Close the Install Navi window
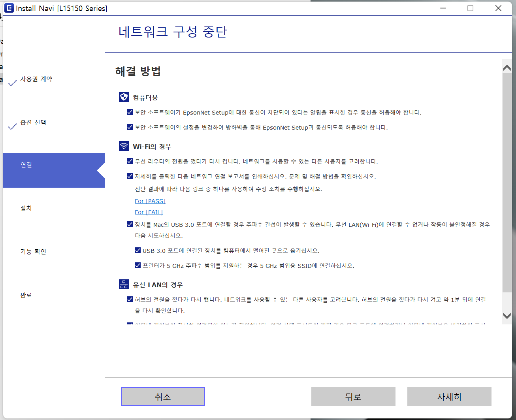516x420 pixels. (x=498, y=8)
